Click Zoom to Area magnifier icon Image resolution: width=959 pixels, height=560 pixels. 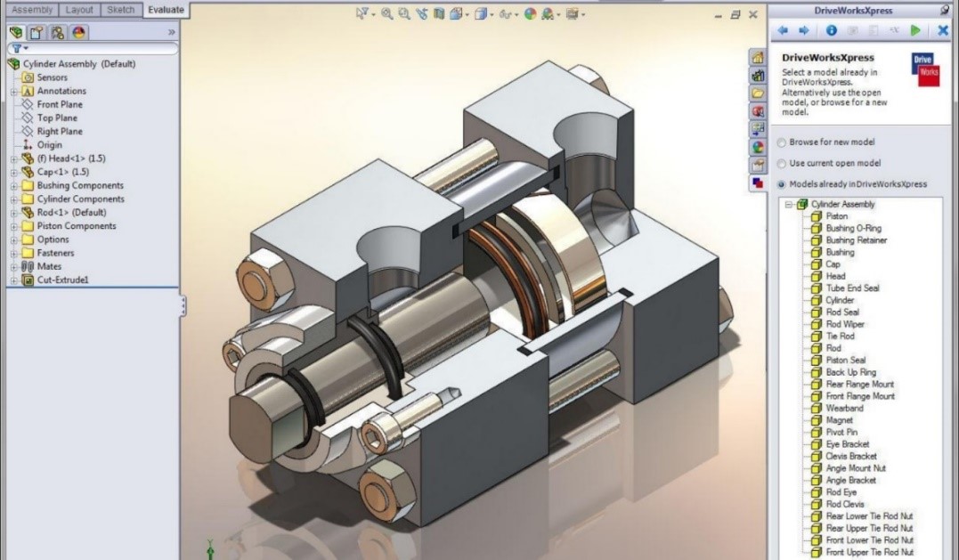(403, 13)
